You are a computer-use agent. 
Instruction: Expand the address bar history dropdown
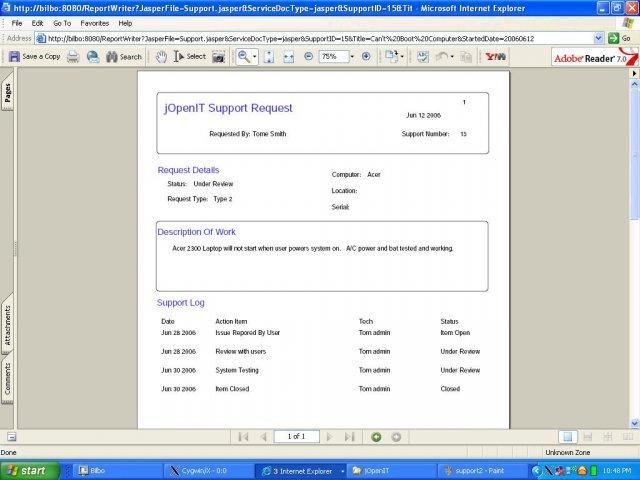coord(598,39)
